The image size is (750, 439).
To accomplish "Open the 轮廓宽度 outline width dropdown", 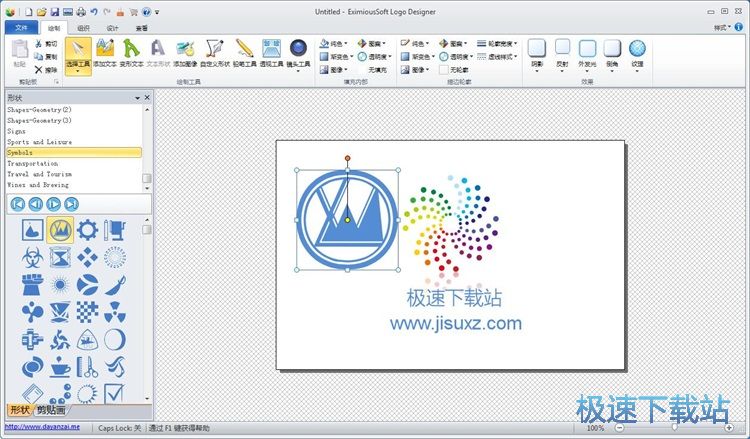I will pyautogui.click(x=496, y=44).
